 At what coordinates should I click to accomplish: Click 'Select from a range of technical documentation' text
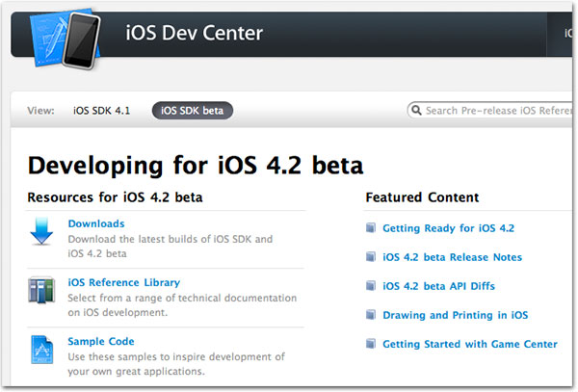click(182, 305)
